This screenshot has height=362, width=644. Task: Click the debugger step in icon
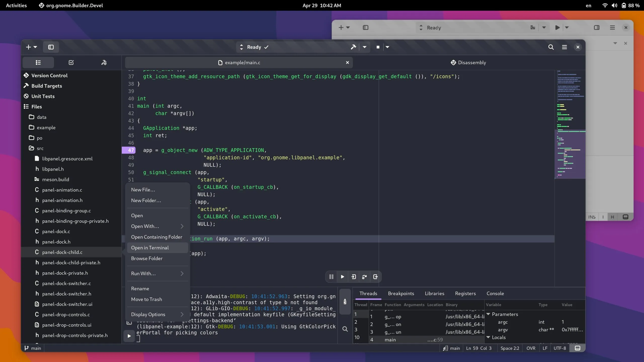(353, 277)
